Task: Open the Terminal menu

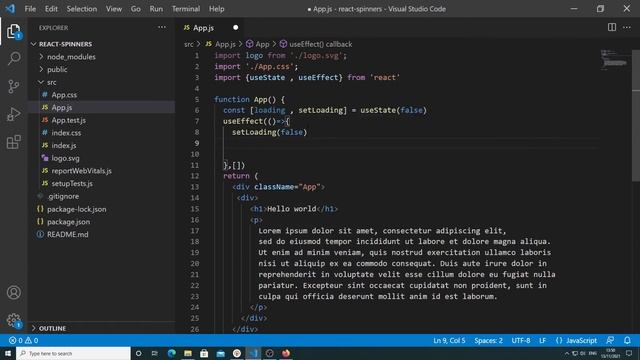Action: 186,9
